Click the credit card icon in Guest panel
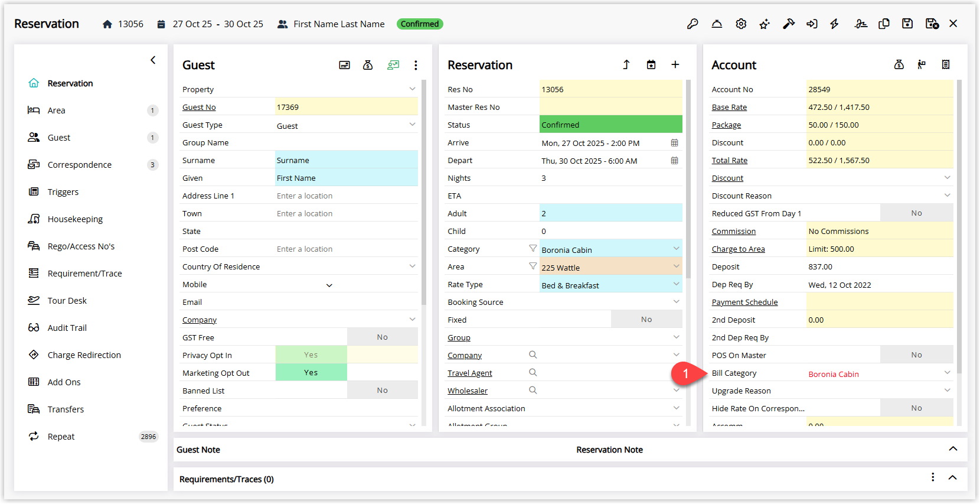Viewport: 980px width, 504px height. click(344, 65)
